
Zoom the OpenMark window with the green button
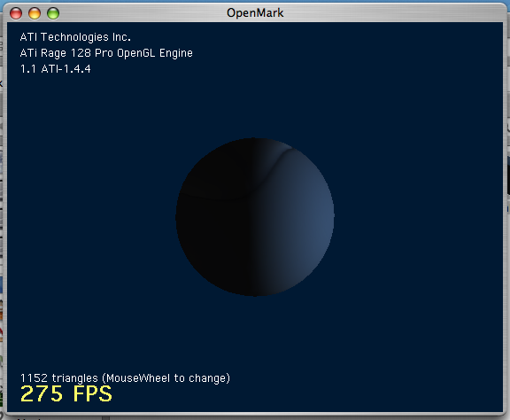click(x=53, y=13)
